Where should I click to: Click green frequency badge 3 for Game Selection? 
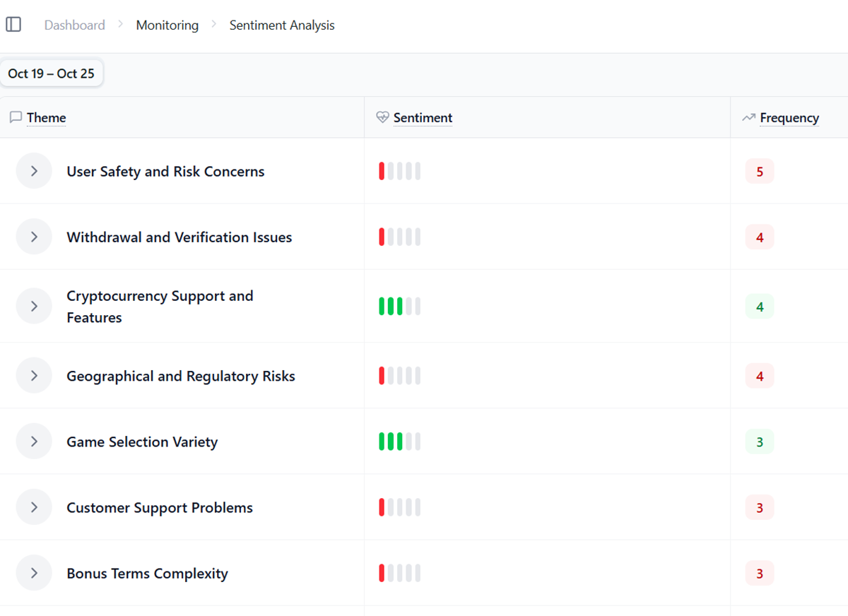760,442
